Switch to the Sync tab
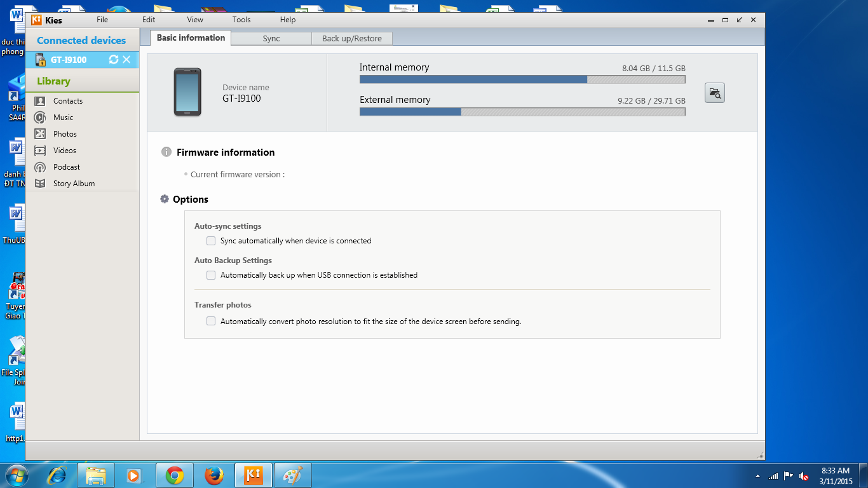This screenshot has width=868, height=488. point(271,39)
